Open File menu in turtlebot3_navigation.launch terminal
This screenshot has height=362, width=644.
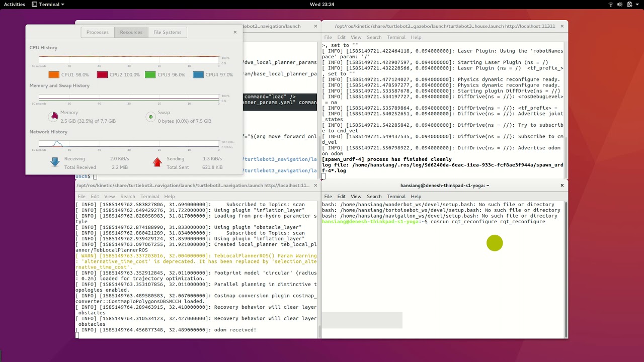coord(82,197)
